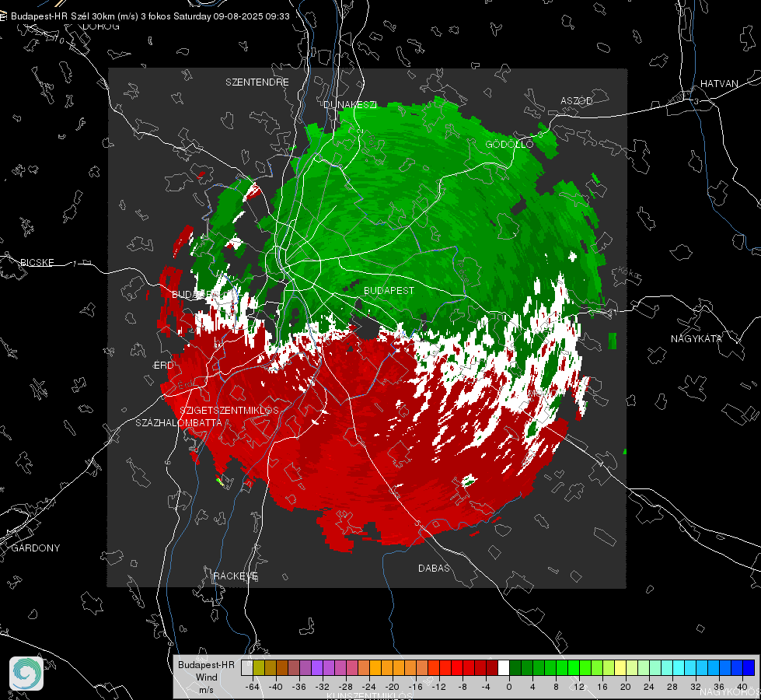Click the ASZOD map label
The height and width of the screenshot is (700, 761).
(x=577, y=100)
